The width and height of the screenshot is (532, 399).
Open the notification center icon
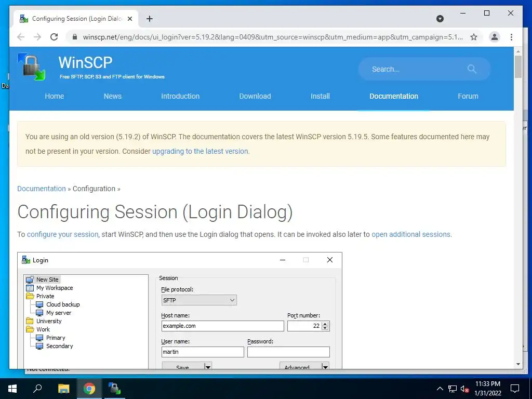coord(515,389)
